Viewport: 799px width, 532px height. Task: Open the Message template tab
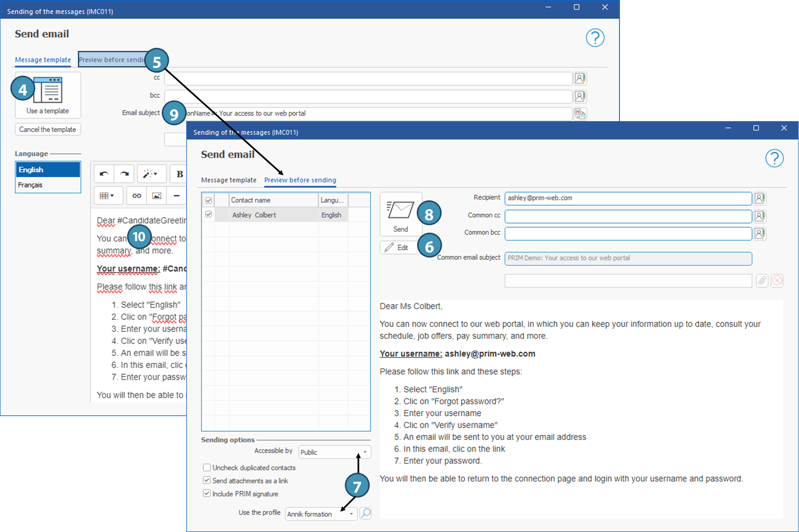click(228, 180)
